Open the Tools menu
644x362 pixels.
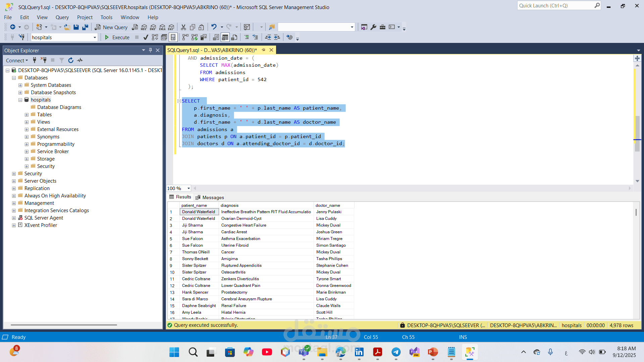106,17
